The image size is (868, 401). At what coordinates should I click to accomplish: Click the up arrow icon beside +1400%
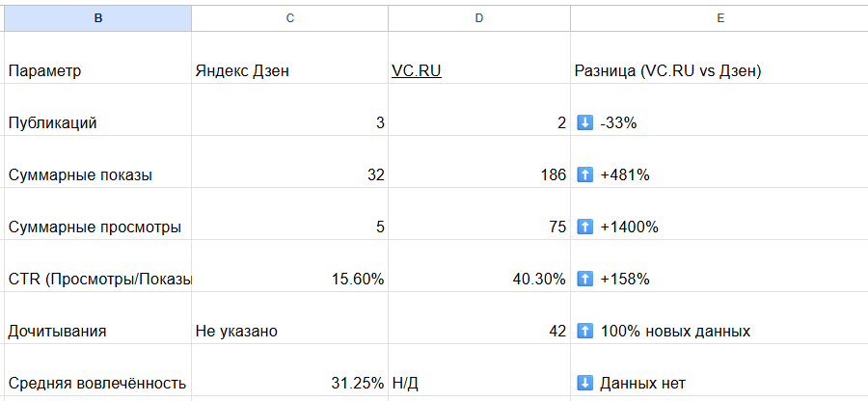click(583, 227)
